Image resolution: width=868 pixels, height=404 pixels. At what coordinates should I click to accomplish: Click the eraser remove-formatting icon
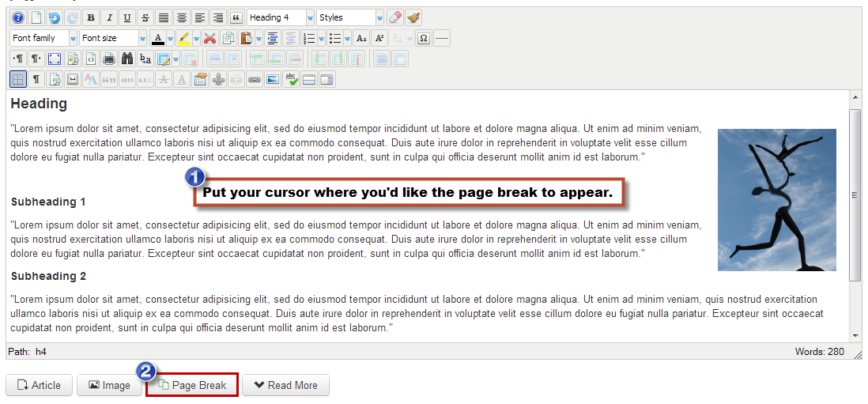[394, 17]
